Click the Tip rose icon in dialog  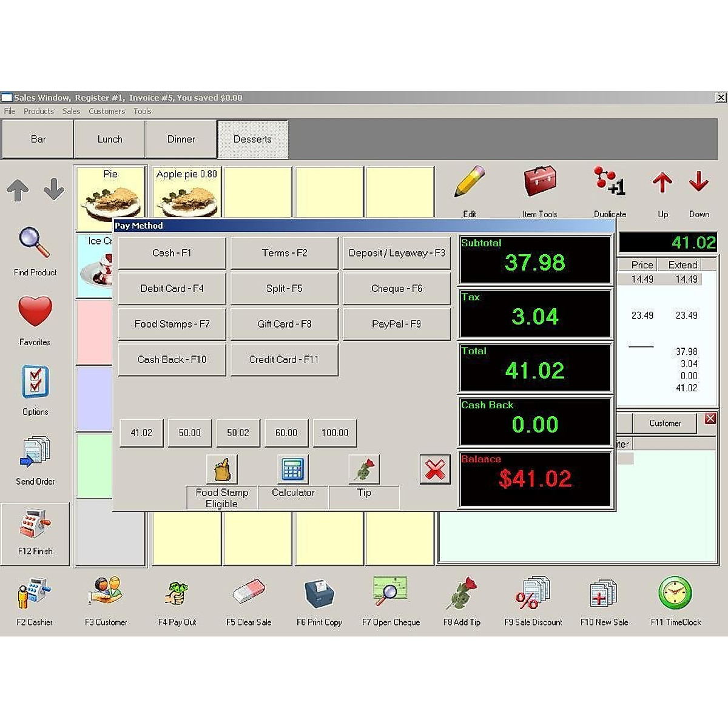click(364, 470)
